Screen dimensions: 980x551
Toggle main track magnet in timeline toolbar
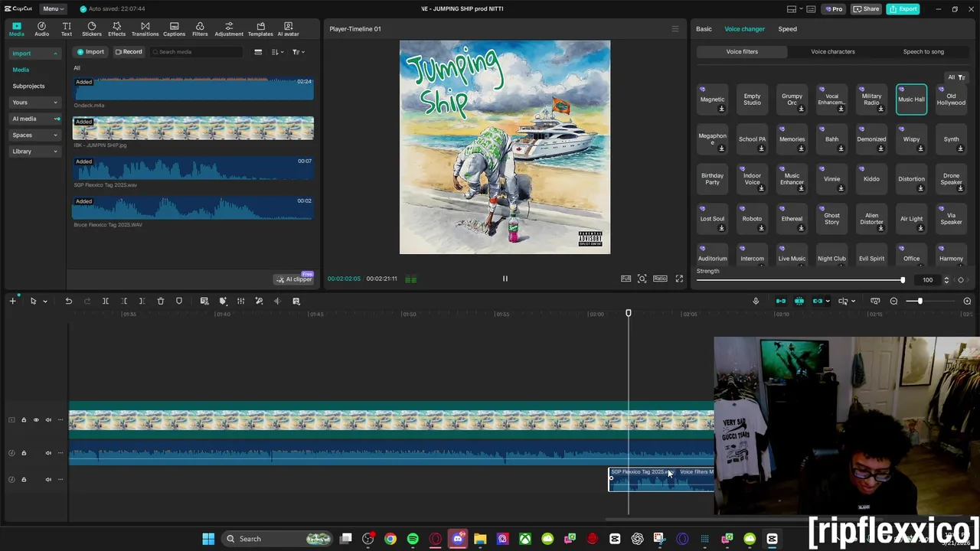780,301
